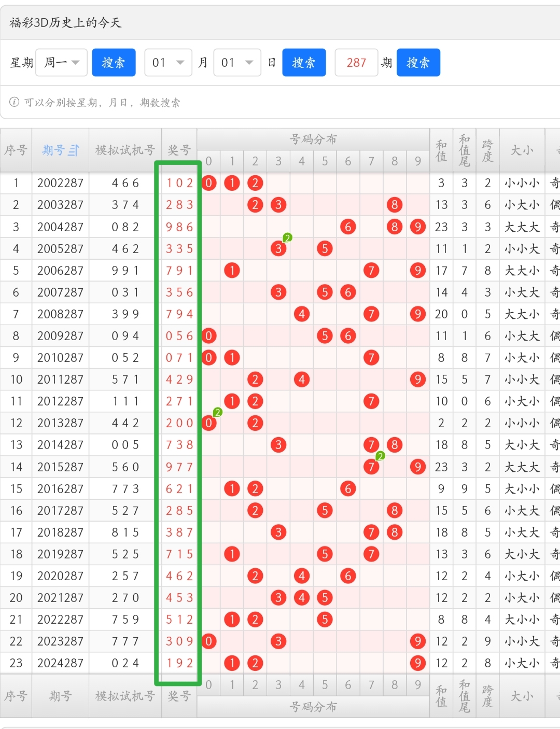Click the green 2 badge in row 2005287
The width and height of the screenshot is (560, 729).
point(288,237)
